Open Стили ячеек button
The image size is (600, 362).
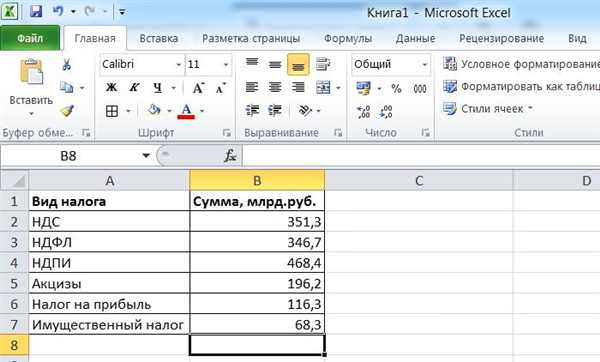(488, 109)
